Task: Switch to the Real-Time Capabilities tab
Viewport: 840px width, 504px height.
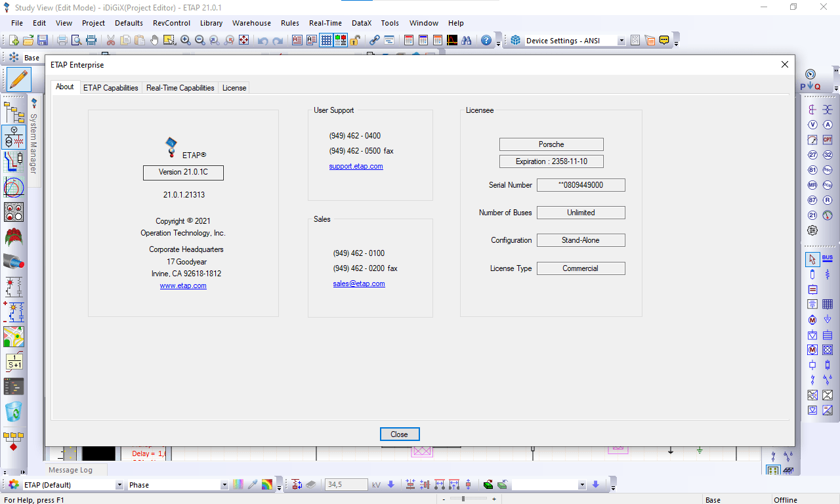Action: pyautogui.click(x=180, y=87)
